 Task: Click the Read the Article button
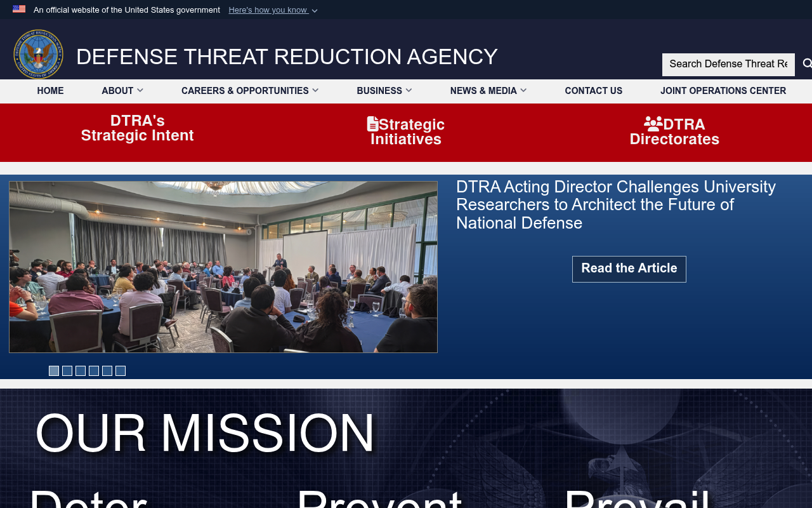pos(629,269)
